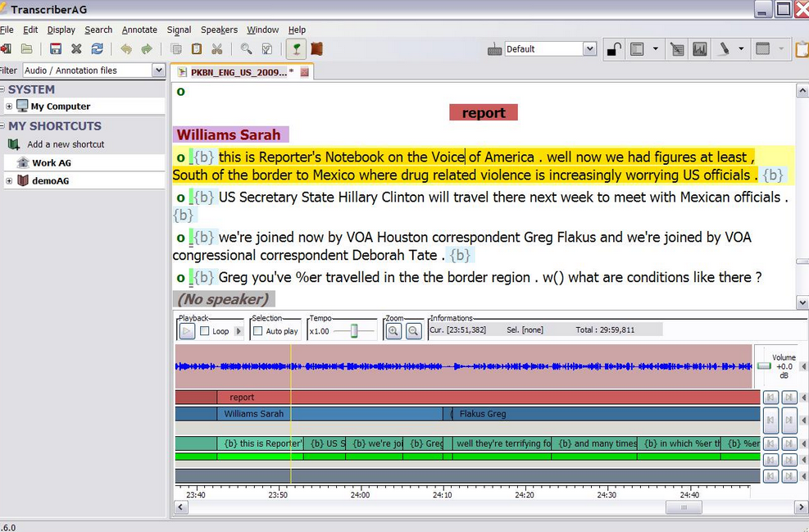809x532 pixels.
Task: Zoom in on the waveform
Action: pyautogui.click(x=393, y=331)
